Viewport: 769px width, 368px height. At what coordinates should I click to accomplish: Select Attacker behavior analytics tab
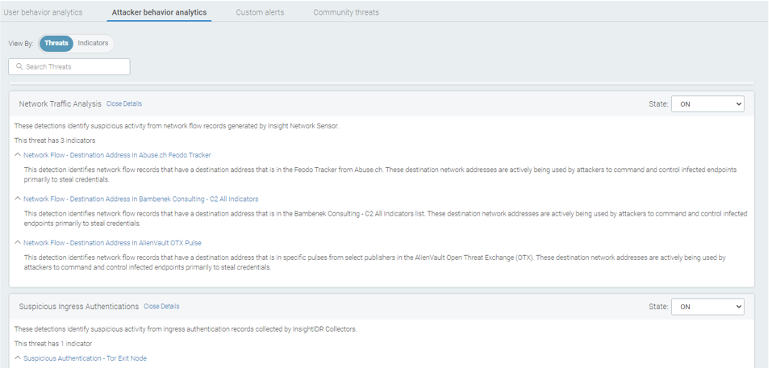(159, 12)
